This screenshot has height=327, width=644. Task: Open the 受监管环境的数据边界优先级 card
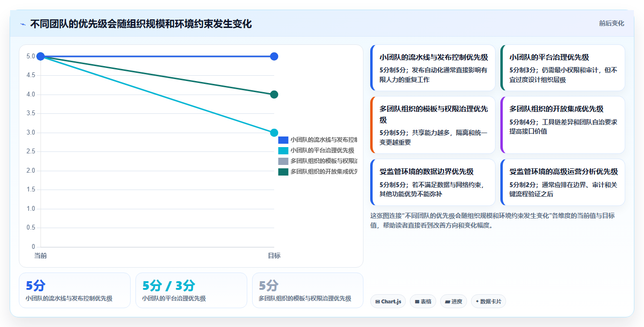(432, 182)
